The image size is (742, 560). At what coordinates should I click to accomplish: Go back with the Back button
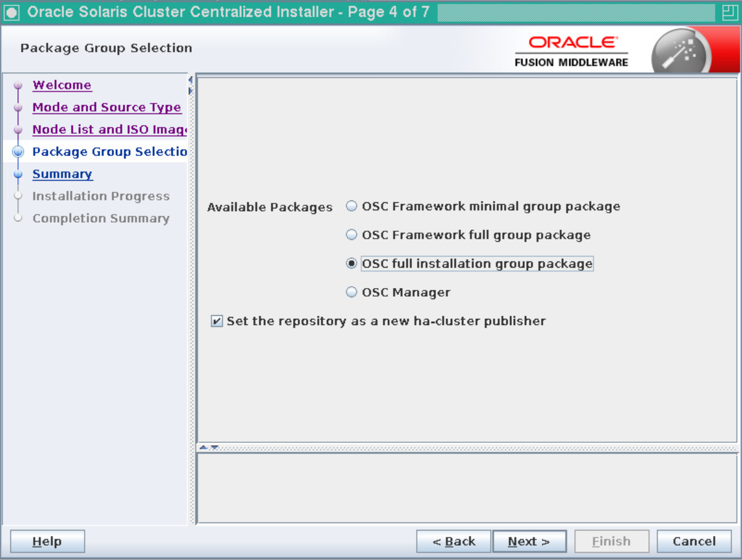tap(454, 541)
